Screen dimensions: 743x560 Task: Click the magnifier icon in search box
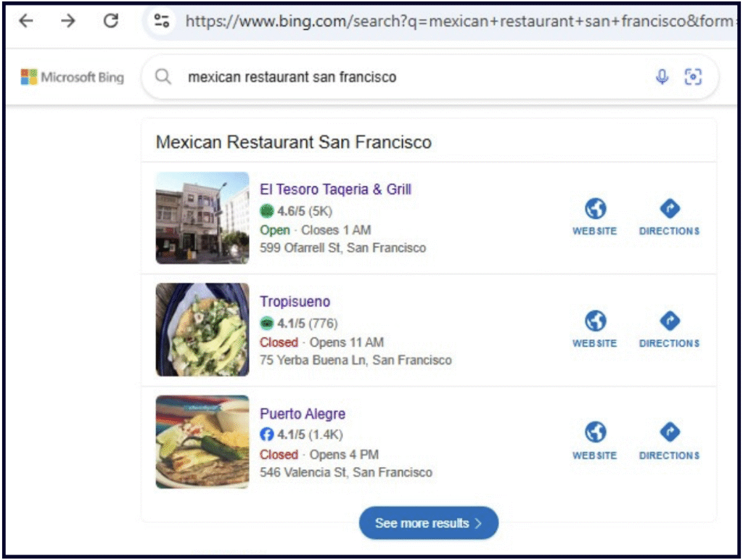(164, 77)
